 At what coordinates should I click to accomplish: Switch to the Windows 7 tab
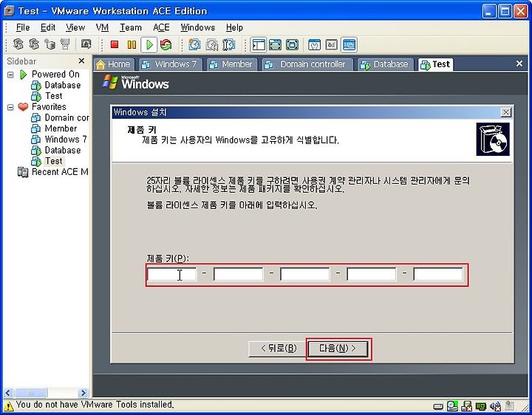point(169,64)
